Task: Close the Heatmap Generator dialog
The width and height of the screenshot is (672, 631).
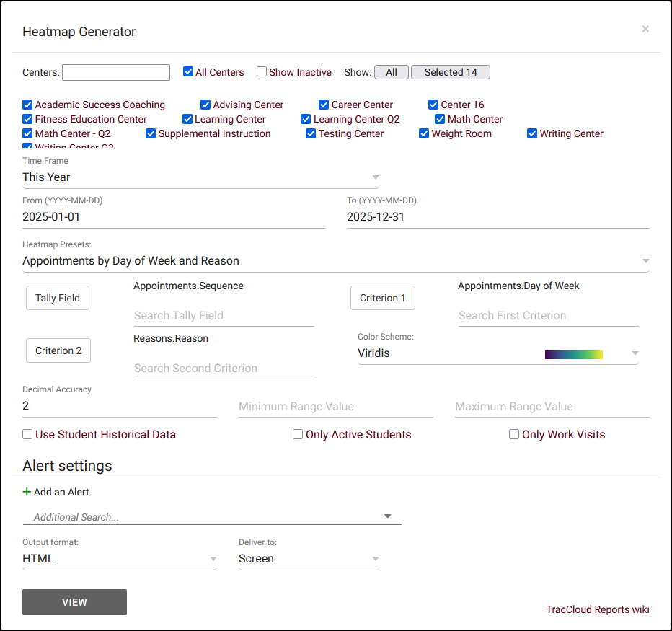Action: coord(645,29)
